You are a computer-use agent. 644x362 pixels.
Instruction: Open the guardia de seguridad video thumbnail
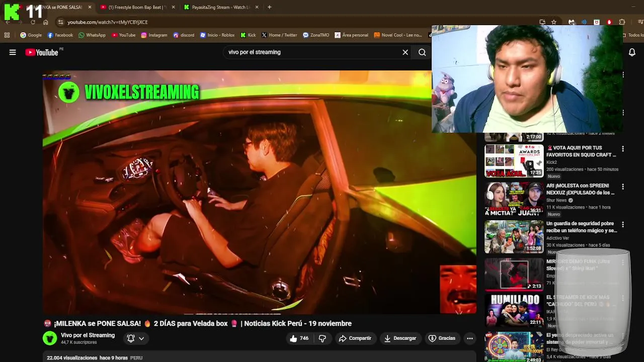[x=514, y=236]
